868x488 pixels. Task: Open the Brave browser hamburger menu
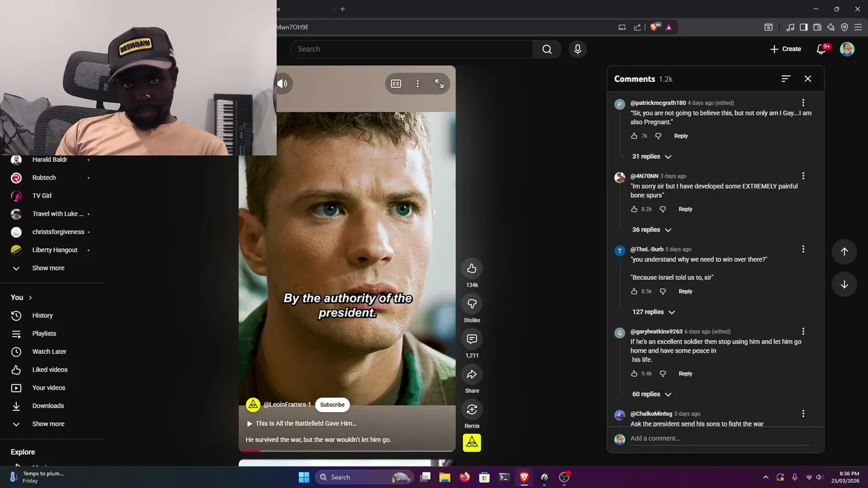point(859,27)
